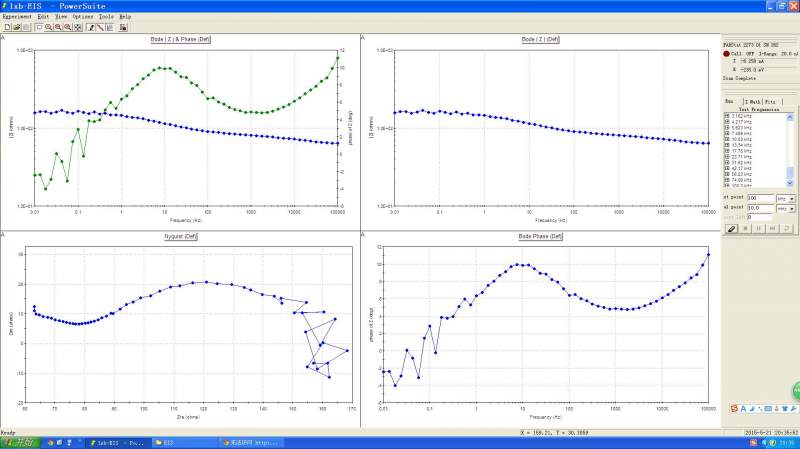Switch to the Z Math tab
Screen dimensions: 800x449
click(x=753, y=102)
